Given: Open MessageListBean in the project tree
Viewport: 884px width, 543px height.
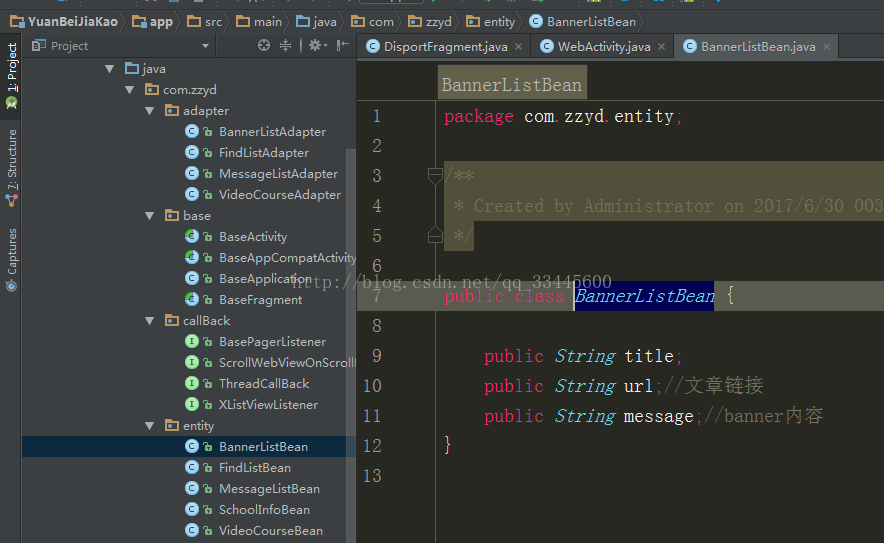Looking at the screenshot, I should click(269, 488).
